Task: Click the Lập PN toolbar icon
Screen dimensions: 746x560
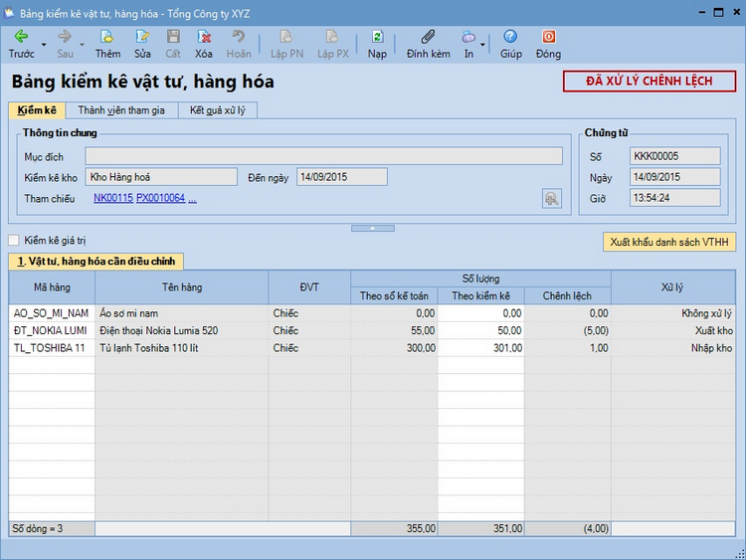Action: pos(285,37)
